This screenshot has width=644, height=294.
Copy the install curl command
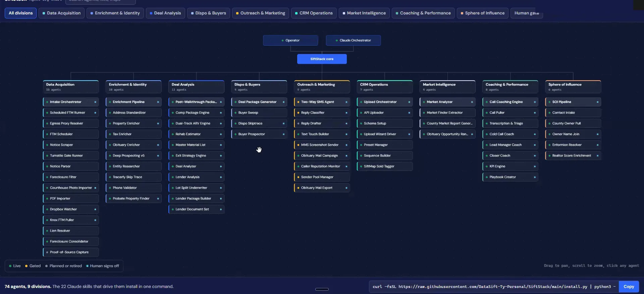point(629,287)
